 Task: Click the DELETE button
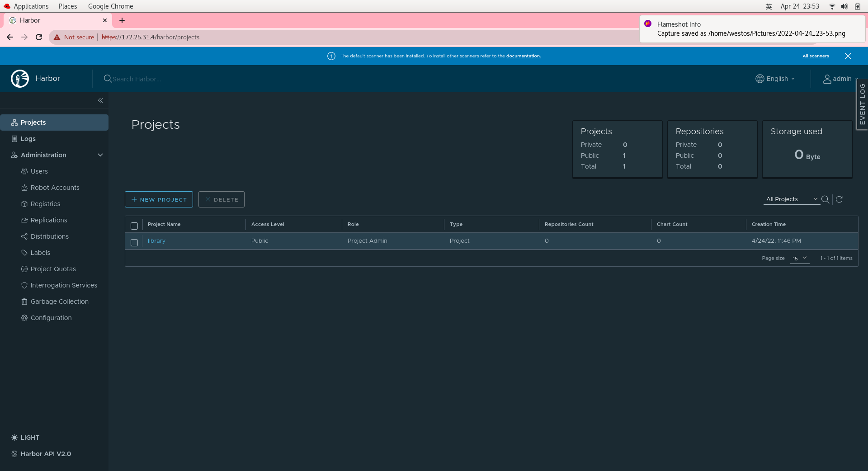click(222, 199)
